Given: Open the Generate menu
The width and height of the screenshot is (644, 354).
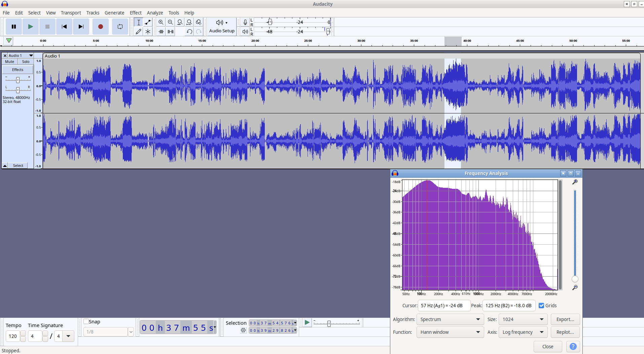Looking at the screenshot, I should pyautogui.click(x=114, y=13).
